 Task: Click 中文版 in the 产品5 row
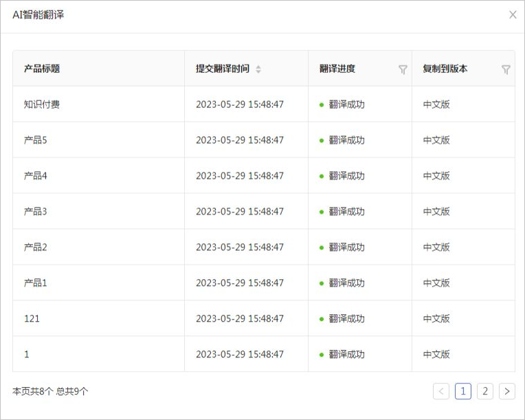[x=436, y=140]
